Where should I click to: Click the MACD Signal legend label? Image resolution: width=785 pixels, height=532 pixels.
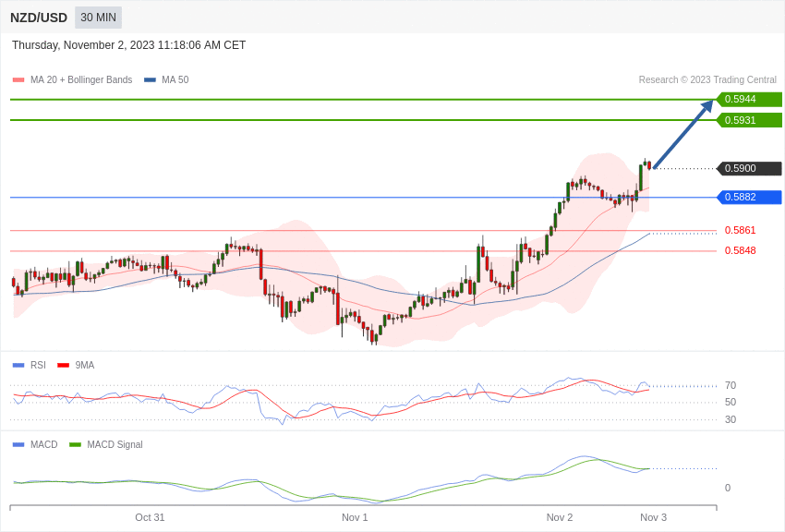115,444
